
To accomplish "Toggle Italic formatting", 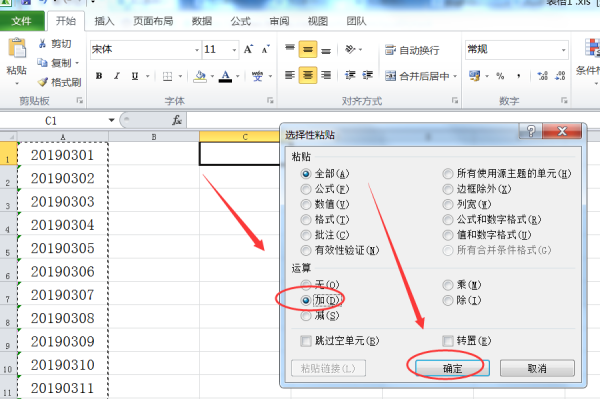I will [117, 76].
